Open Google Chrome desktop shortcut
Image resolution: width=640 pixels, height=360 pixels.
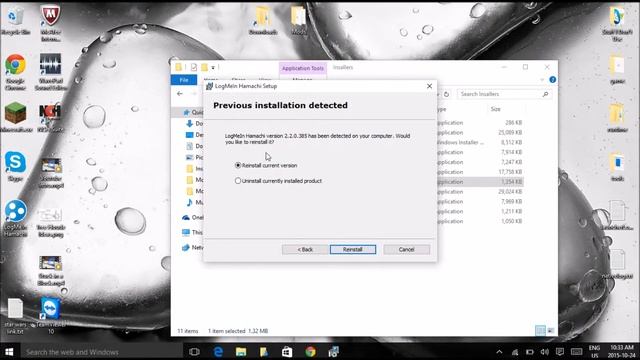[16, 72]
